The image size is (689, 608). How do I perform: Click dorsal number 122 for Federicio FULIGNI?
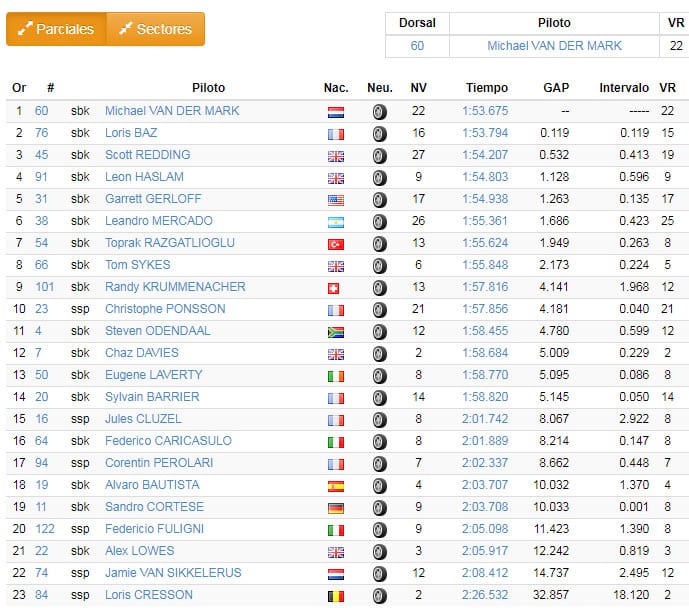point(46,529)
